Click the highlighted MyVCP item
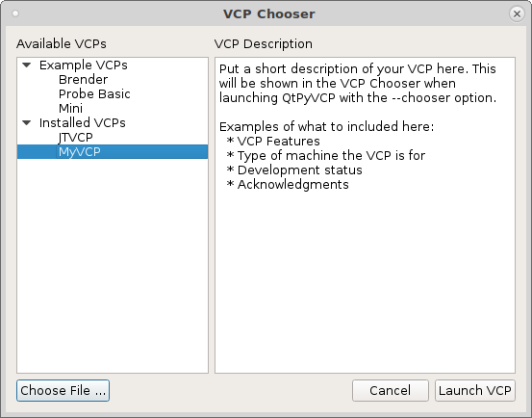The height and width of the screenshot is (418, 532). click(113, 152)
